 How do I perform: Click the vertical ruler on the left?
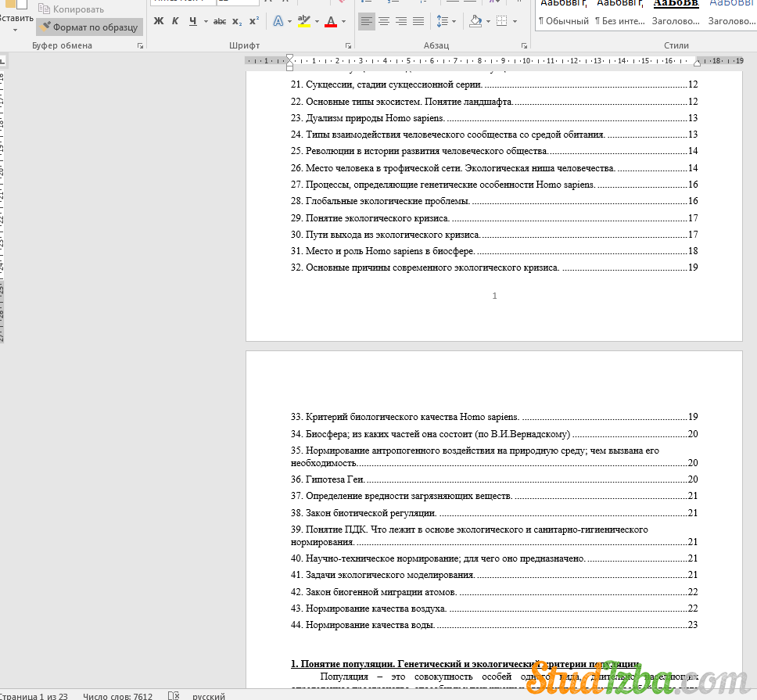[2, 207]
